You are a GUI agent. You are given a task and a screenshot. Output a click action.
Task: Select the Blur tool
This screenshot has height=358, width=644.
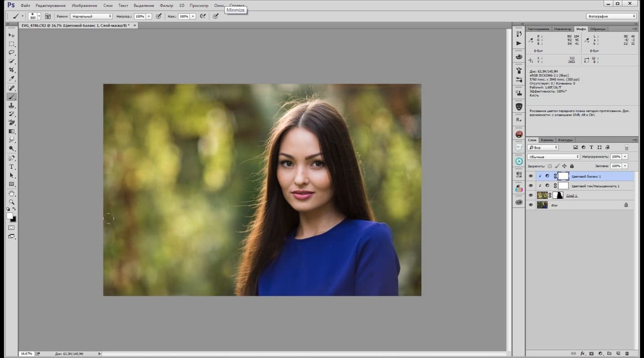12,140
